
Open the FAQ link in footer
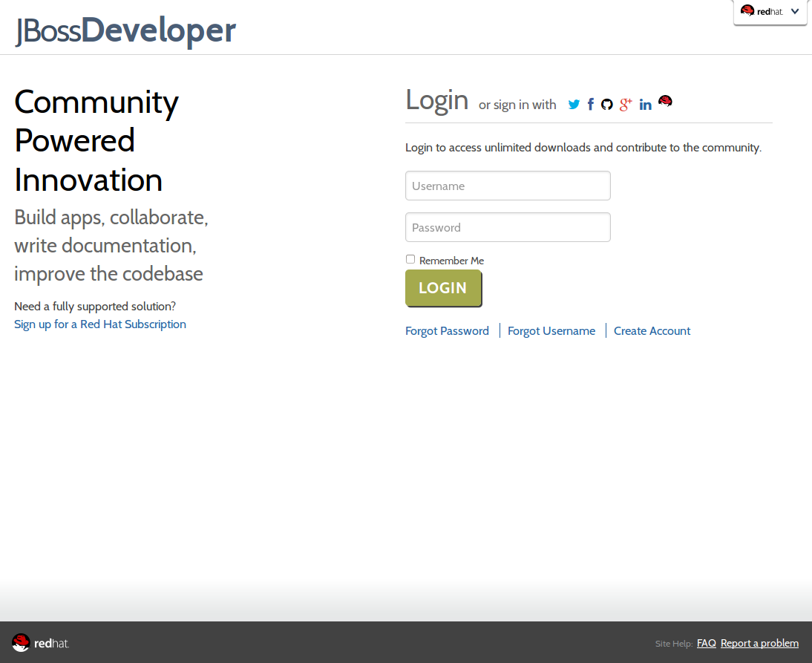coord(707,643)
